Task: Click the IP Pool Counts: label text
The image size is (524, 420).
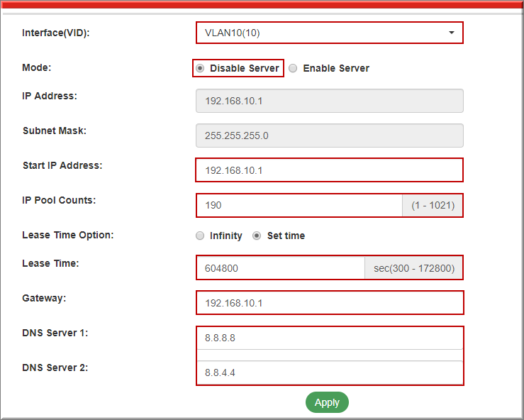Action: [x=59, y=200]
